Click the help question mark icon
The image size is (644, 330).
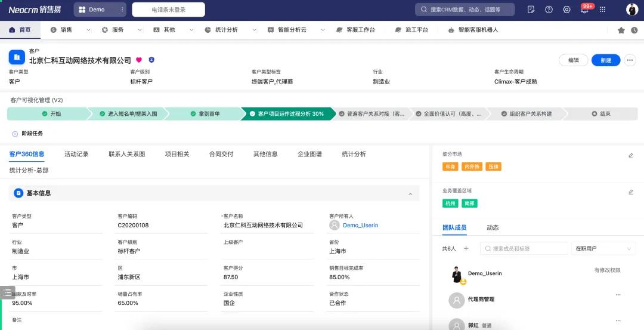click(x=549, y=10)
